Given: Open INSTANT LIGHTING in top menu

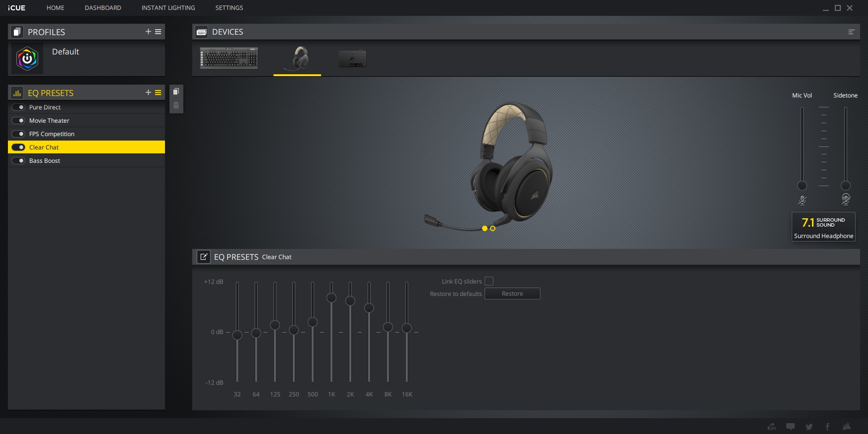Looking at the screenshot, I should tap(168, 8).
